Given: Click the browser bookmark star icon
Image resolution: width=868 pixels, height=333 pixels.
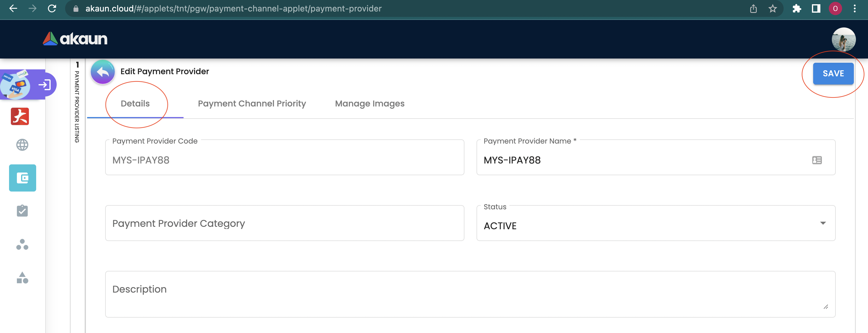Looking at the screenshot, I should (x=772, y=9).
